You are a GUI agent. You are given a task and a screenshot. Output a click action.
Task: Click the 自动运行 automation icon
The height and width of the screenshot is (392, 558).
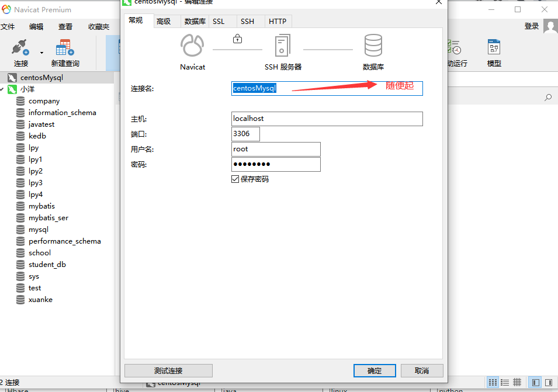click(455, 47)
